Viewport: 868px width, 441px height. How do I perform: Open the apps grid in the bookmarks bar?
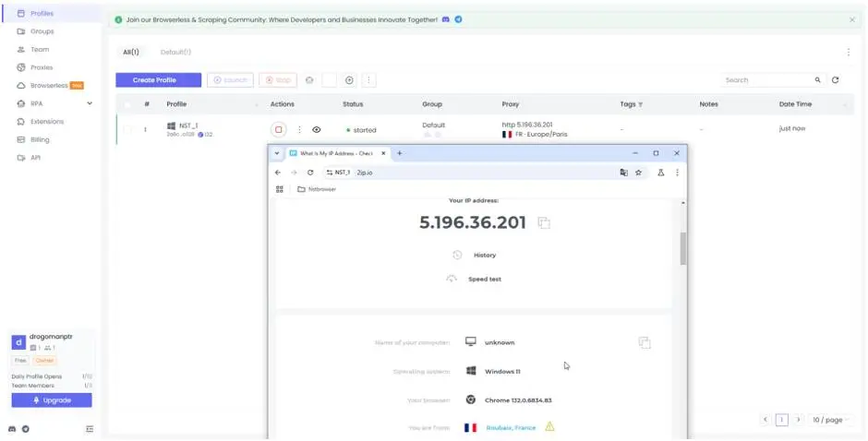[x=280, y=189]
